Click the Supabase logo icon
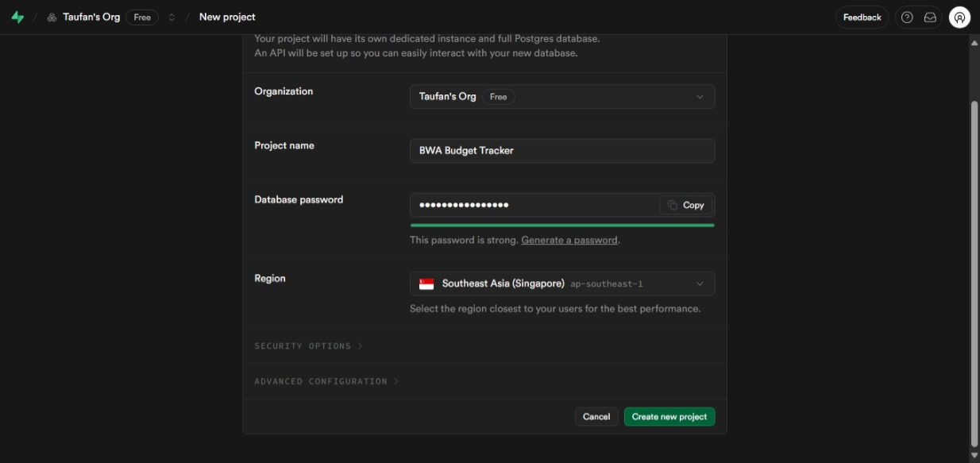 (17, 17)
